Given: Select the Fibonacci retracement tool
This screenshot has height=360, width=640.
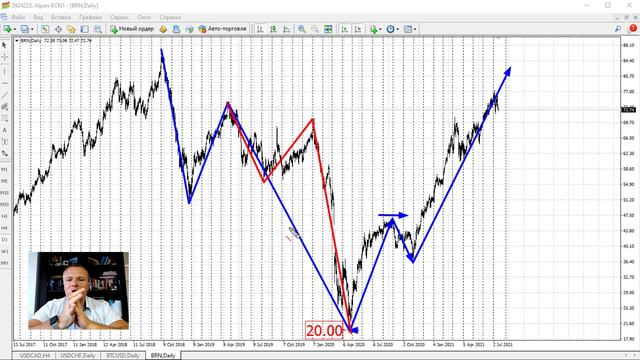Looking at the screenshot, I should coord(4,118).
